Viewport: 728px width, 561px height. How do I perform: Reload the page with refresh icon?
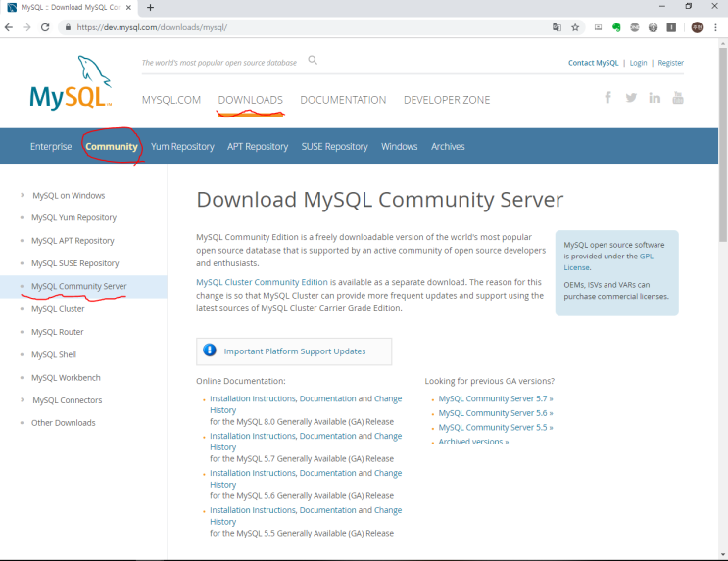[x=45, y=27]
